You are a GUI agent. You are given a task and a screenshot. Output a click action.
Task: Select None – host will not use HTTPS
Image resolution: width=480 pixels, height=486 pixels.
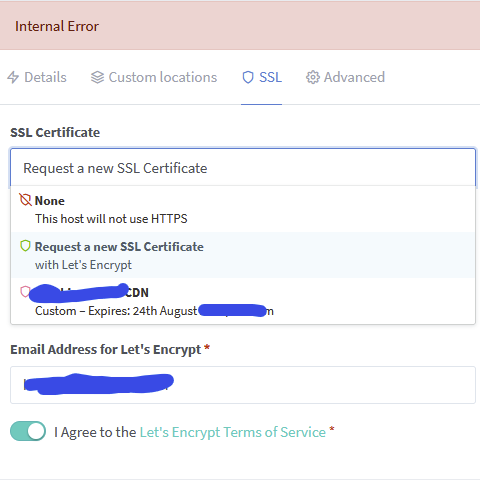[243, 209]
